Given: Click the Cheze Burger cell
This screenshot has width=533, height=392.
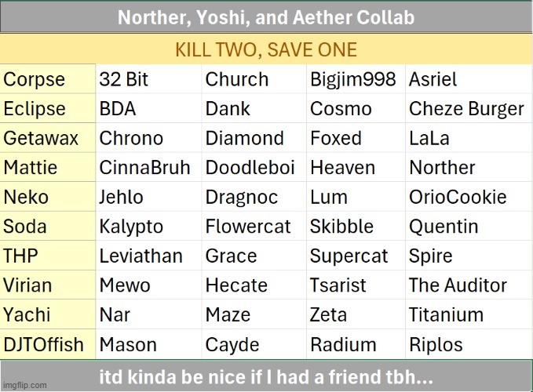Looking at the screenshot, I should coord(469,109).
